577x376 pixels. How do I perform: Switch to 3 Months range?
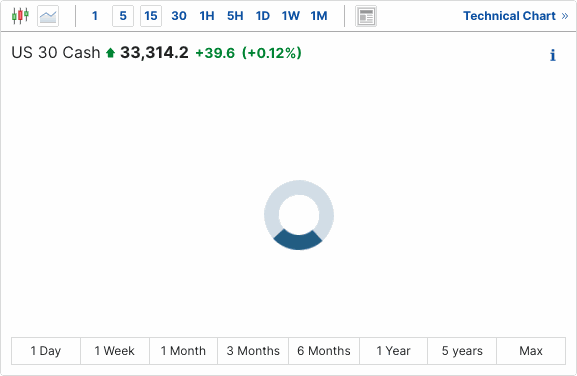[x=253, y=351]
